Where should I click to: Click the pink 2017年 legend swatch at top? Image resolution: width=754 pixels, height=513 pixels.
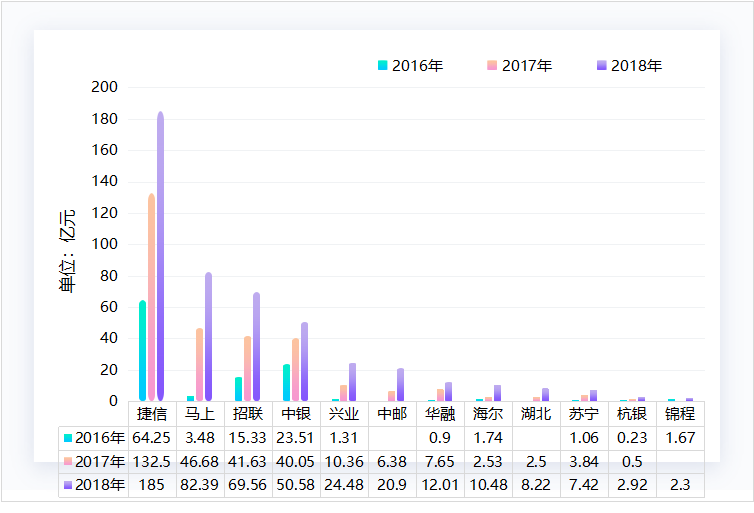491,65
